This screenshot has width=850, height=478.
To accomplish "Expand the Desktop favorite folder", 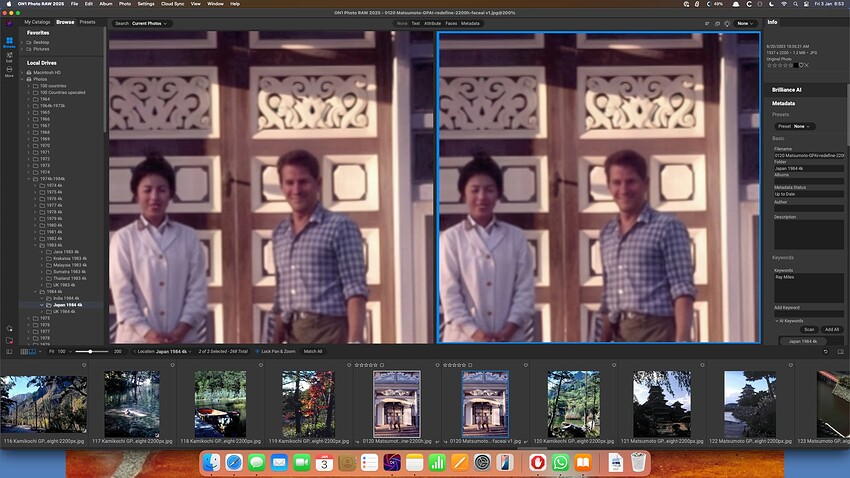I will click(x=22, y=42).
